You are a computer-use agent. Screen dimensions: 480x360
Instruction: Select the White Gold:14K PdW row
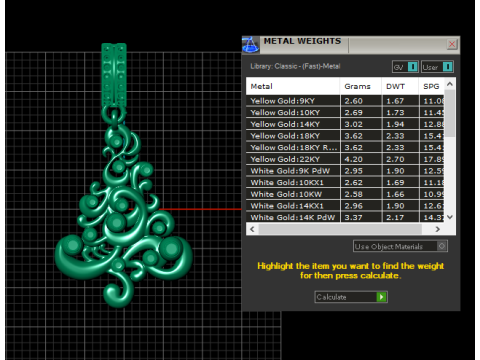pos(345,217)
